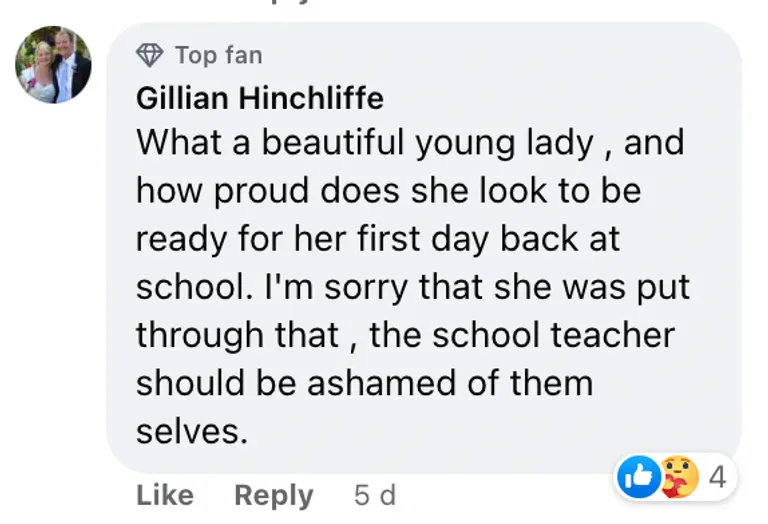Reply to Gillian Hinchliffe's comment
Screen dimensions: 768x524
pos(273,495)
